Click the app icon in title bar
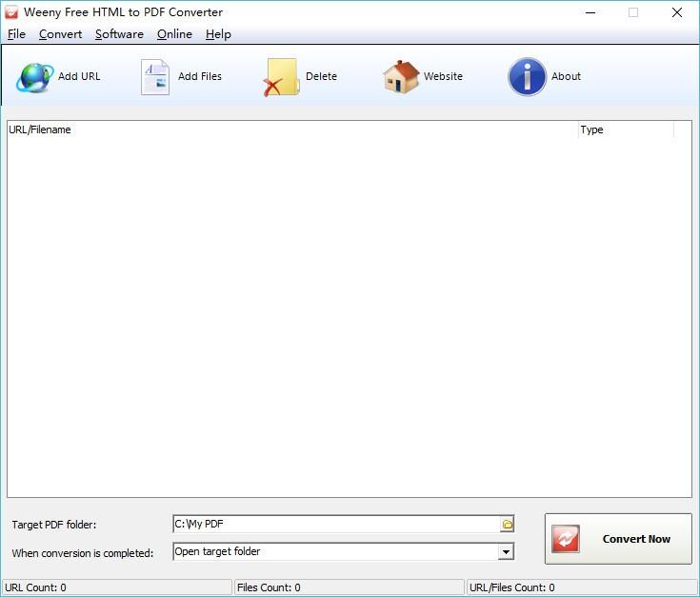 point(11,12)
